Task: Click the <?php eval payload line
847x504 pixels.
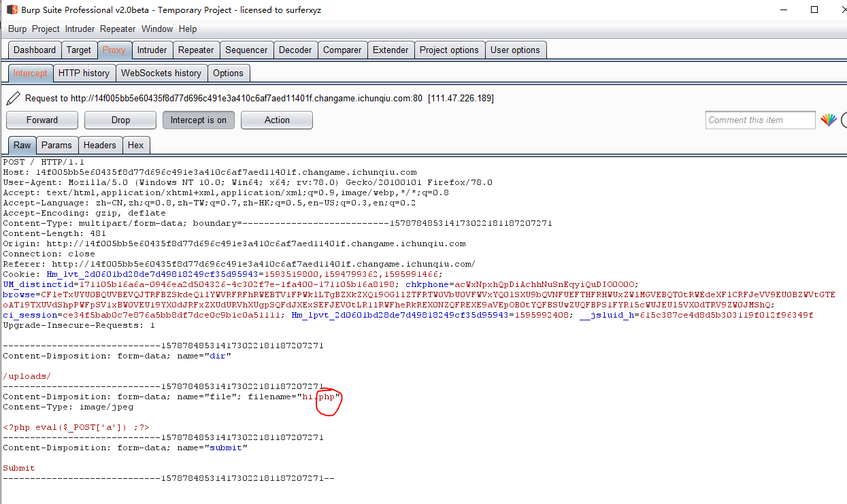Action: (76, 427)
